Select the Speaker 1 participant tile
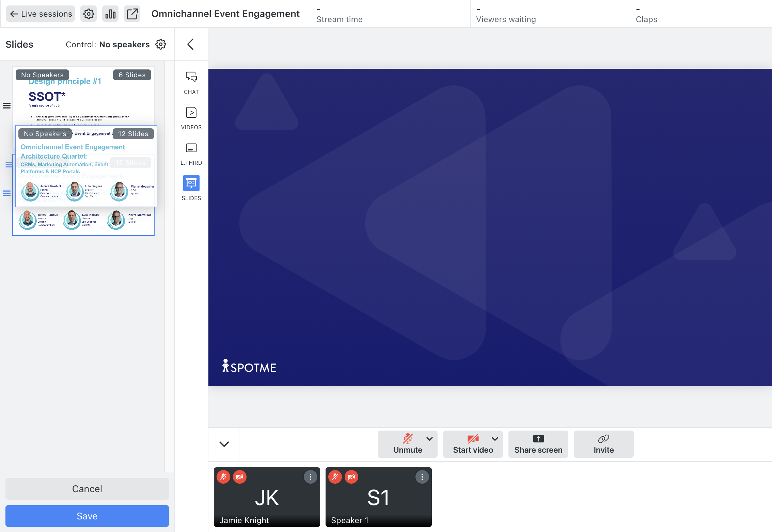Image resolution: width=772 pixels, height=532 pixels. pyautogui.click(x=379, y=497)
